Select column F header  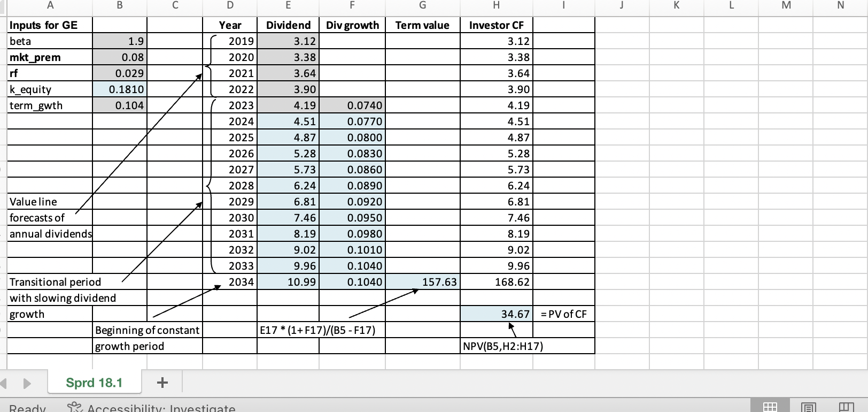[x=352, y=5]
